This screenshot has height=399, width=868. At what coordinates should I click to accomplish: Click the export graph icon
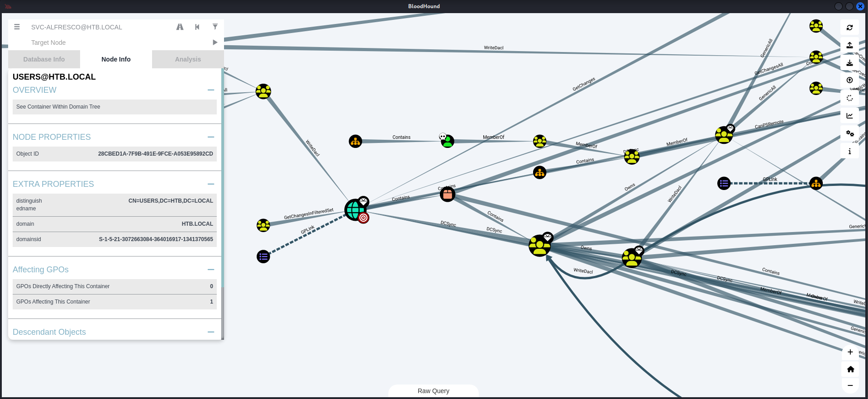point(849,45)
